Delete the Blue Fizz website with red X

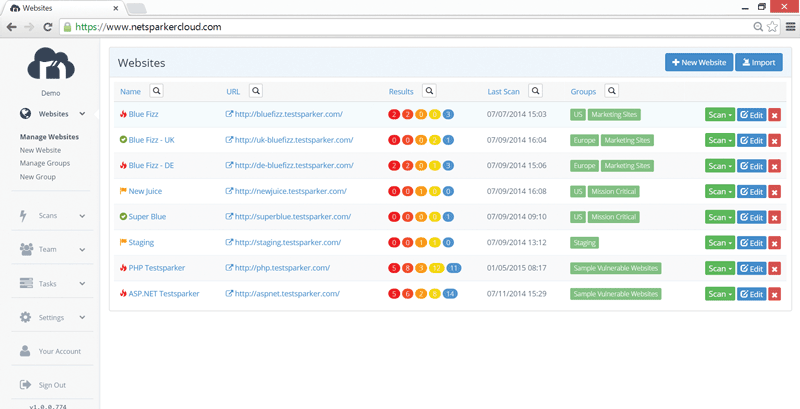(x=774, y=115)
